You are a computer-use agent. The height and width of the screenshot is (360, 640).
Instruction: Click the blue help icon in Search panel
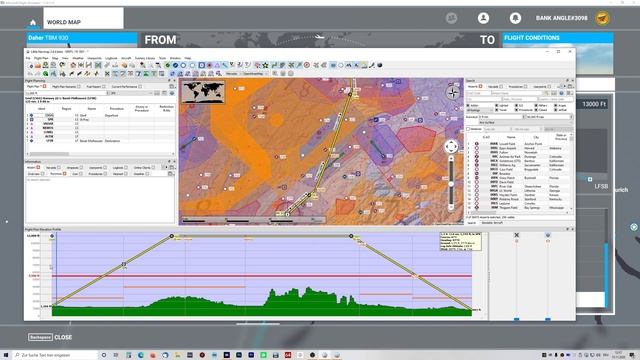pos(561,93)
